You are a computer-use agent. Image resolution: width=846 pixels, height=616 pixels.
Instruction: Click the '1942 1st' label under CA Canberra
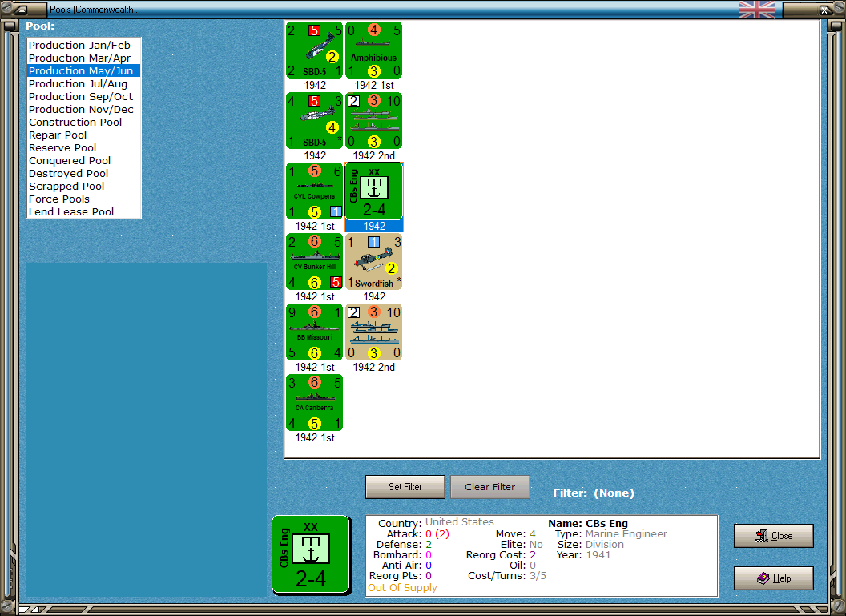pyautogui.click(x=315, y=438)
